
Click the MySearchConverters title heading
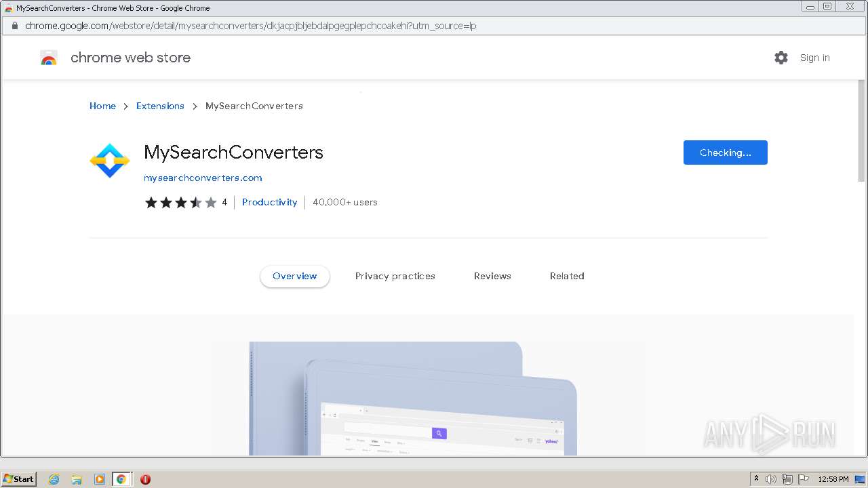(233, 152)
